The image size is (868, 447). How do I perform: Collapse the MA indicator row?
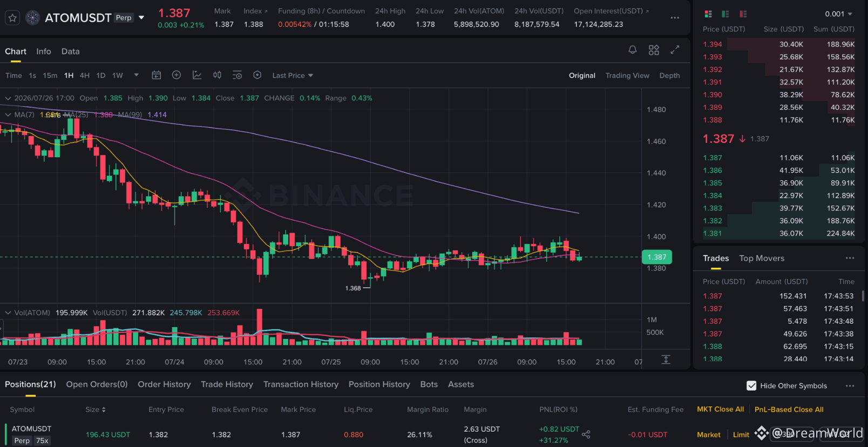point(8,115)
